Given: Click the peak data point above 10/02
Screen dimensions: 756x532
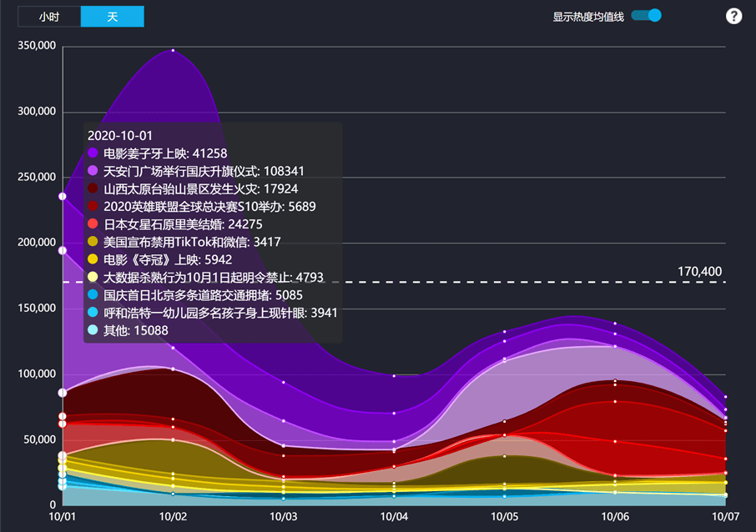Looking at the screenshot, I should 173,51.
